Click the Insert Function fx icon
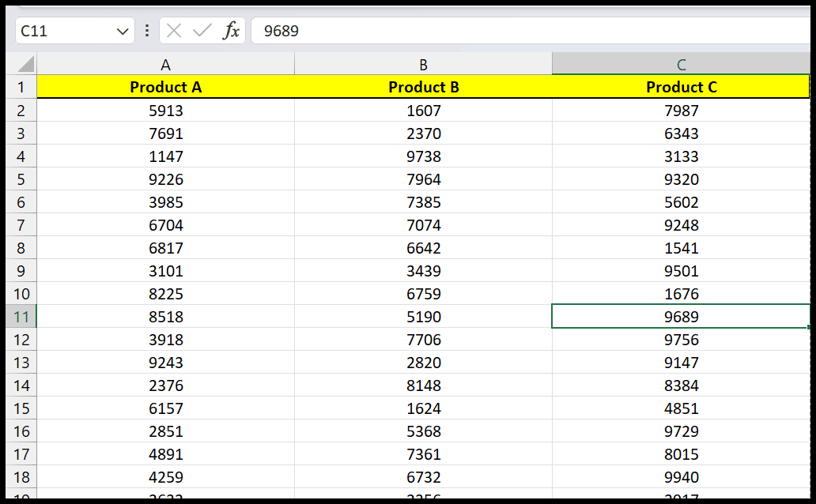Screen dimensions: 816x504 point(231,31)
